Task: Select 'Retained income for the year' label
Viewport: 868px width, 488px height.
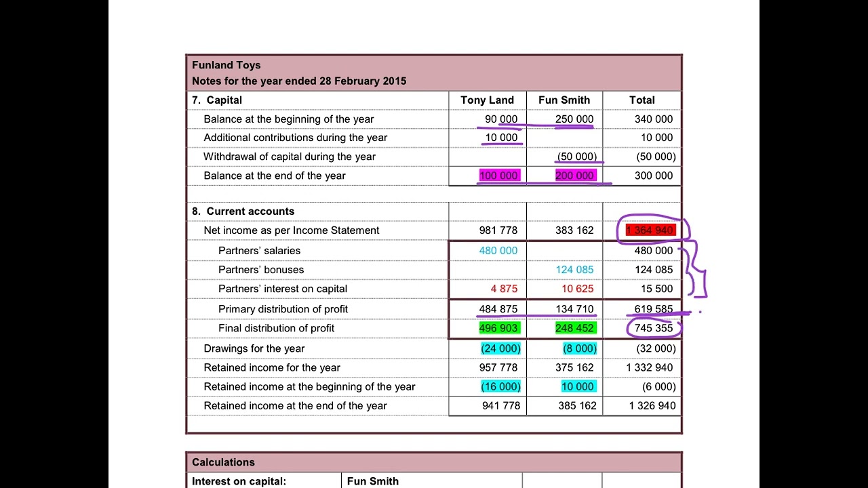Action: pyautogui.click(x=272, y=367)
